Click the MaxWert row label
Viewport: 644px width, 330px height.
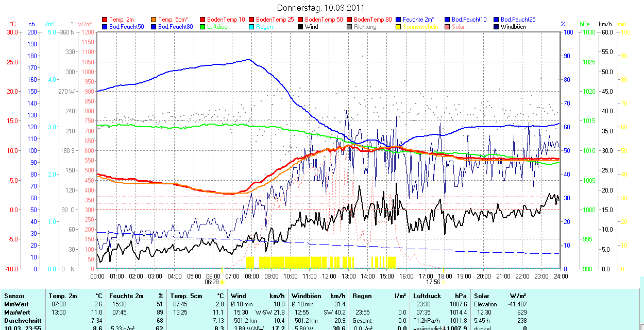(x=18, y=312)
